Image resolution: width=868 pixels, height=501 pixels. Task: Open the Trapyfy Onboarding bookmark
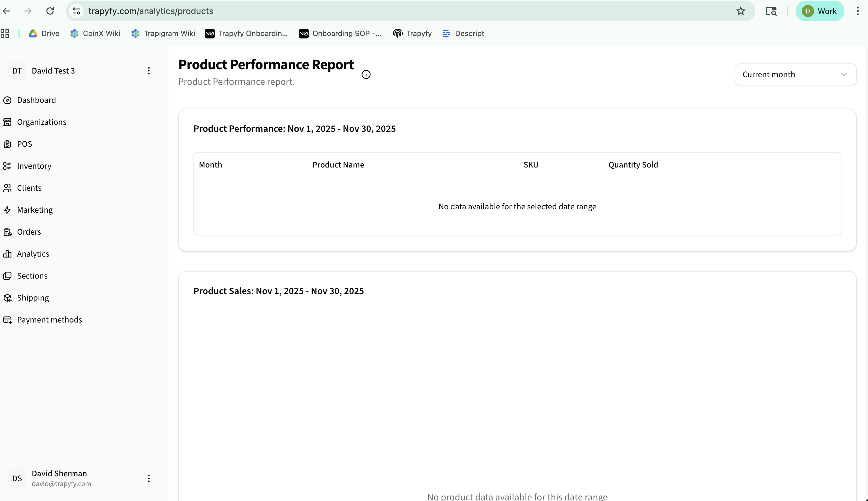tap(246, 33)
